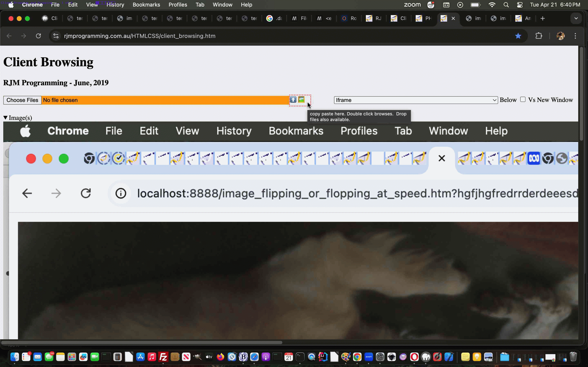Switch to the 'RJ' tab

click(x=374, y=18)
